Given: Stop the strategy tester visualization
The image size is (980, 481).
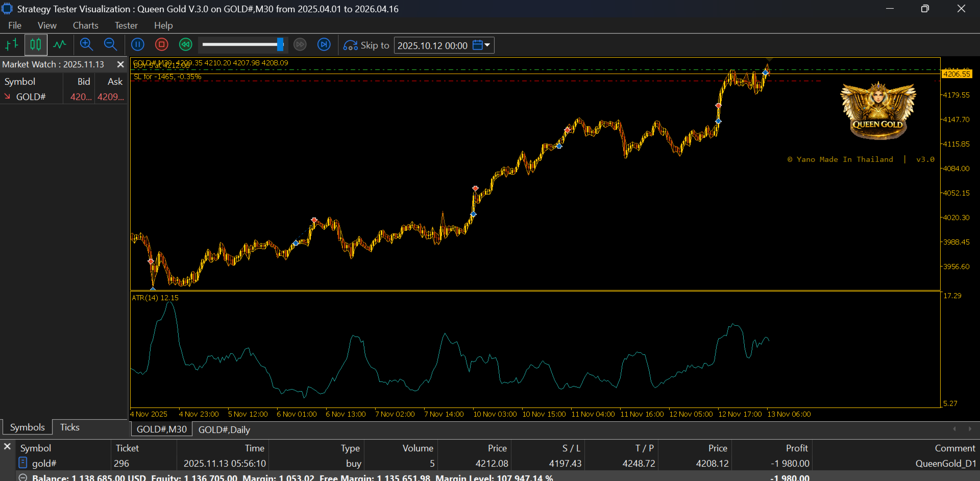Looking at the screenshot, I should [x=162, y=45].
